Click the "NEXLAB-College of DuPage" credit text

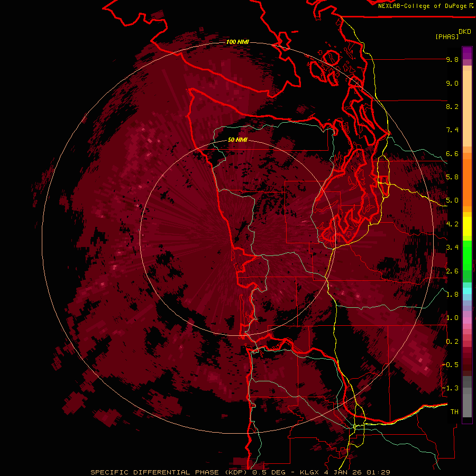(423, 6)
